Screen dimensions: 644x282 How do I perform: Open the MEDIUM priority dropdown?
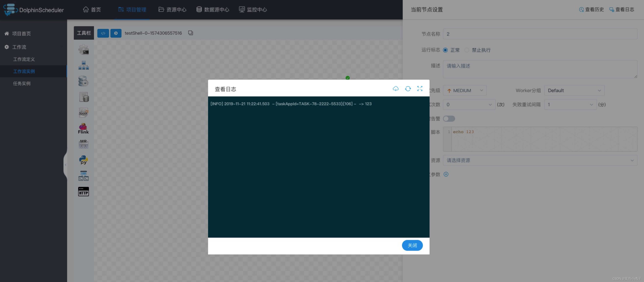pos(464,90)
